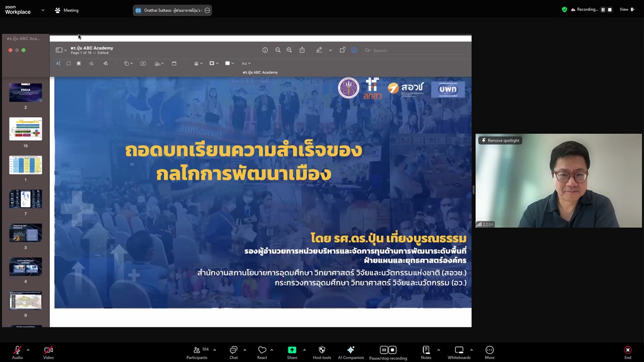
Task: Insert a Text box annotation
Action: [143, 63]
